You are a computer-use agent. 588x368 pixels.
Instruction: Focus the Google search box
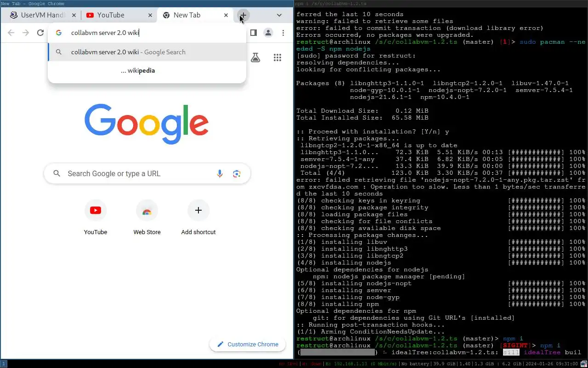(x=147, y=173)
